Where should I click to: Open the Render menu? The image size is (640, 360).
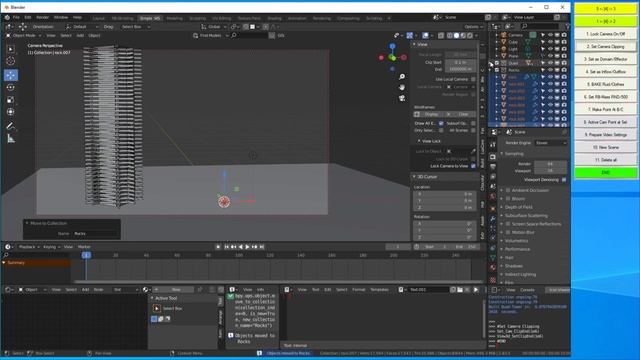42,18
